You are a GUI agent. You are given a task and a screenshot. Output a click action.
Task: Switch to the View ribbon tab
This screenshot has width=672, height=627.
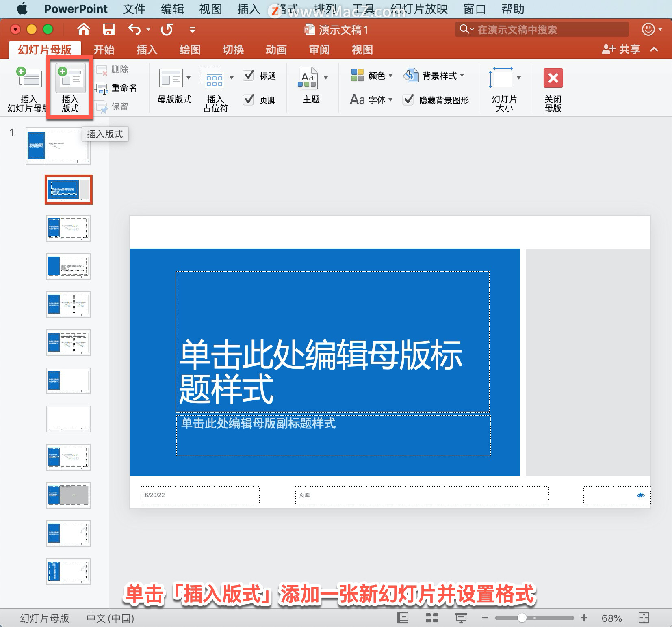[x=362, y=50]
